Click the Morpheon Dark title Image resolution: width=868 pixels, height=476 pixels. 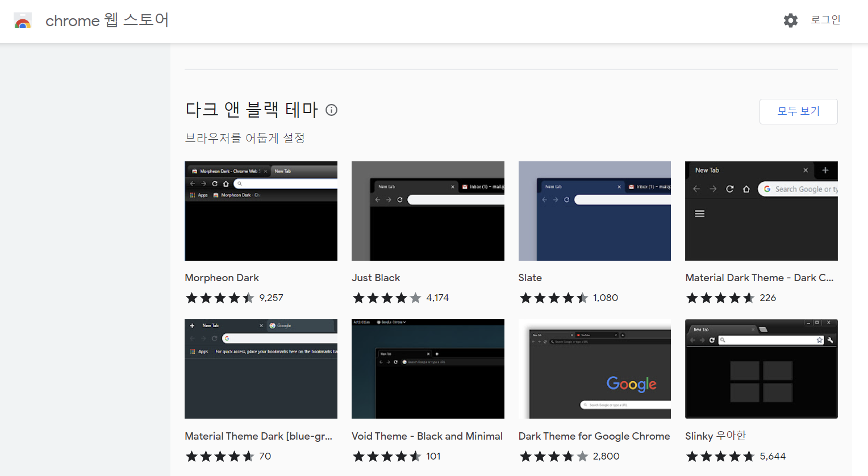point(222,278)
